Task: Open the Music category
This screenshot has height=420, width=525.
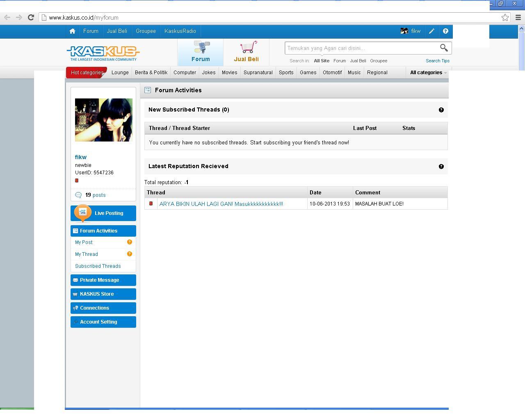Action: tap(354, 73)
